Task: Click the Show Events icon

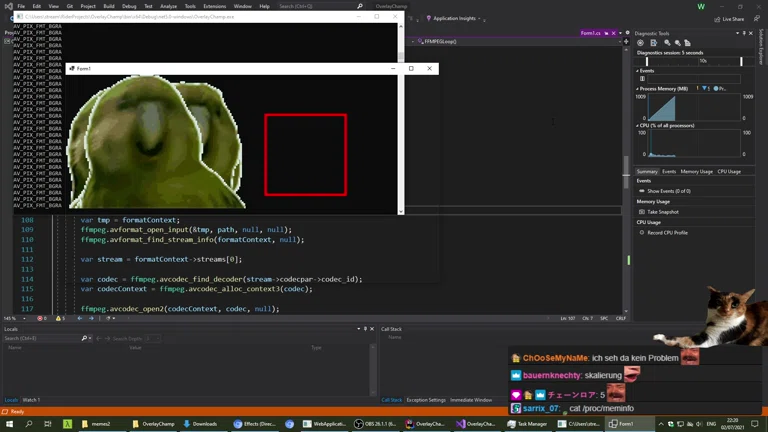Action: click(642, 191)
